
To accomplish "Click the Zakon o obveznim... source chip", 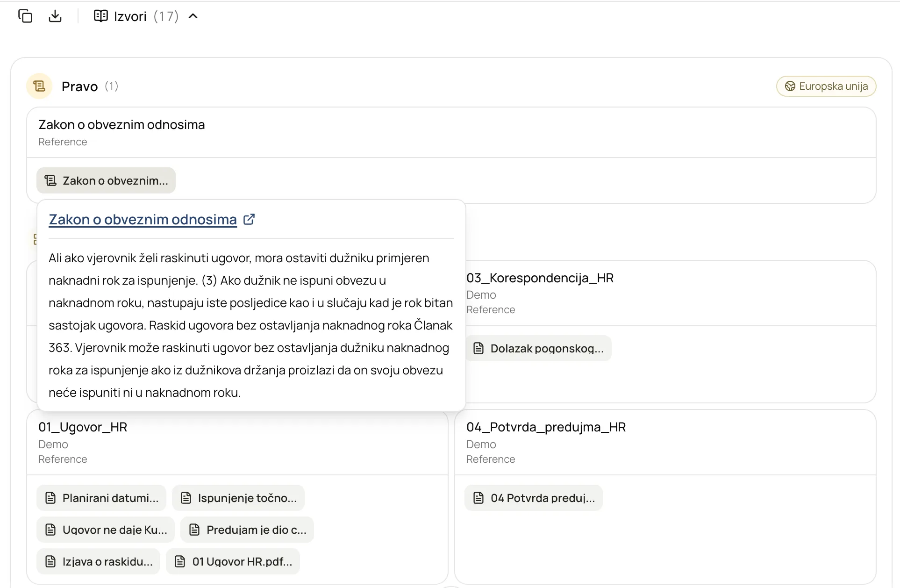I will [x=106, y=180].
